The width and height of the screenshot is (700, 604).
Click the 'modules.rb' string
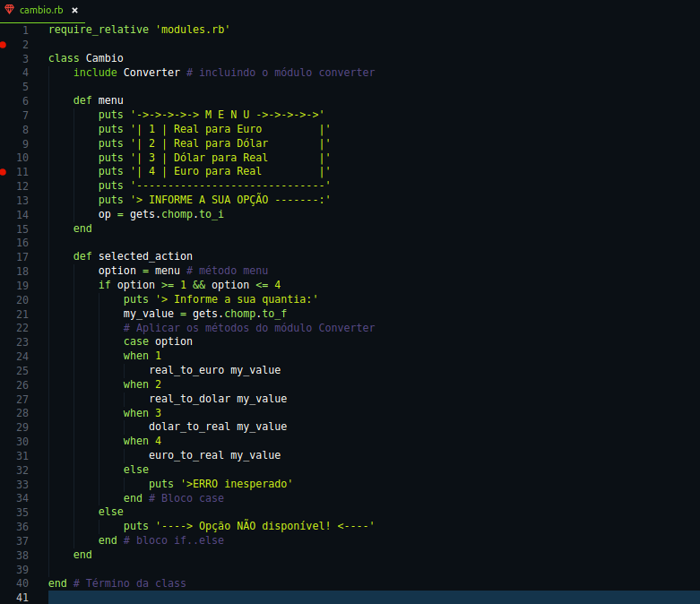point(193,30)
